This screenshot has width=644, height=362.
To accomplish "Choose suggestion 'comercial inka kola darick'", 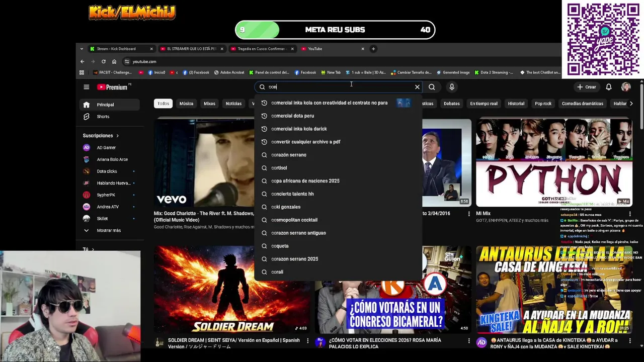I will [338, 129].
